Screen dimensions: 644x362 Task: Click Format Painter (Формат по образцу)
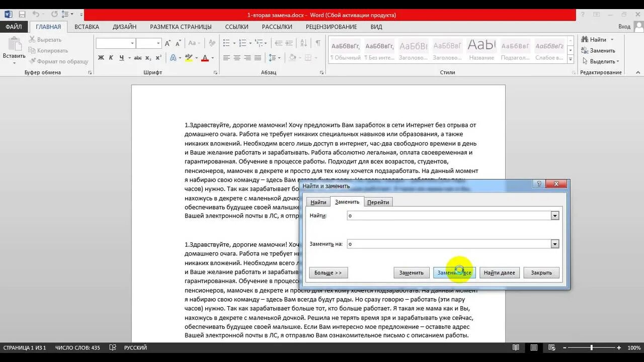click(58, 61)
